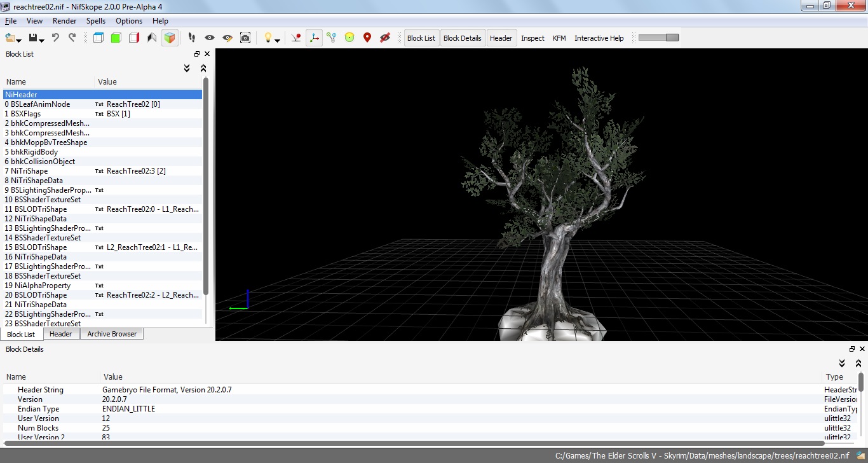Image resolution: width=868 pixels, height=463 pixels.
Task: Click the toolbar LOD slider handle
Action: click(672, 38)
